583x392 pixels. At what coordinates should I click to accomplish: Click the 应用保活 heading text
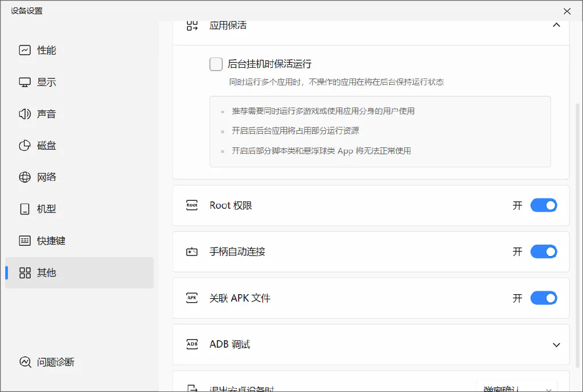tap(228, 25)
